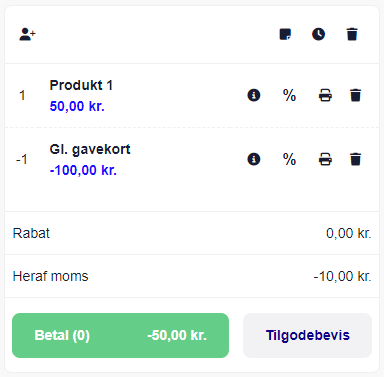Delete the Produkt 1 line
This screenshot has width=384, height=377.
tap(356, 95)
